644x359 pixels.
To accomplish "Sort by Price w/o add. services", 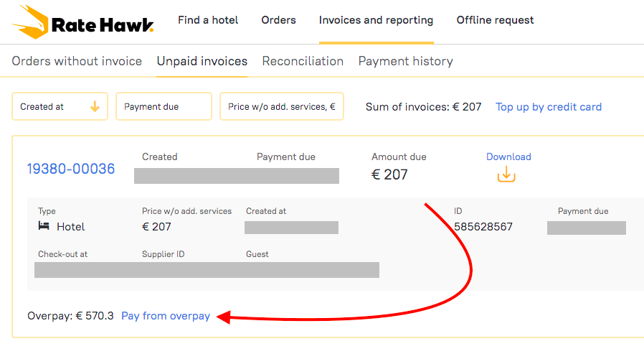I will [281, 106].
